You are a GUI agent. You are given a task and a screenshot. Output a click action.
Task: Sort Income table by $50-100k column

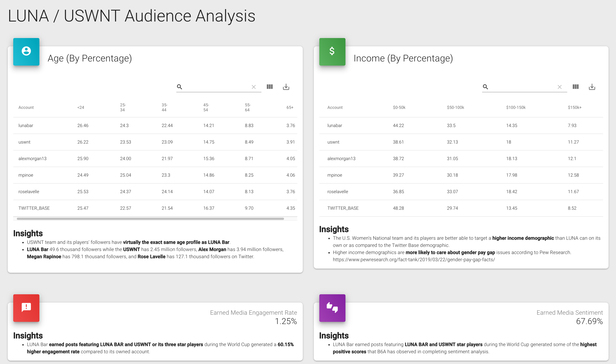[x=455, y=107]
